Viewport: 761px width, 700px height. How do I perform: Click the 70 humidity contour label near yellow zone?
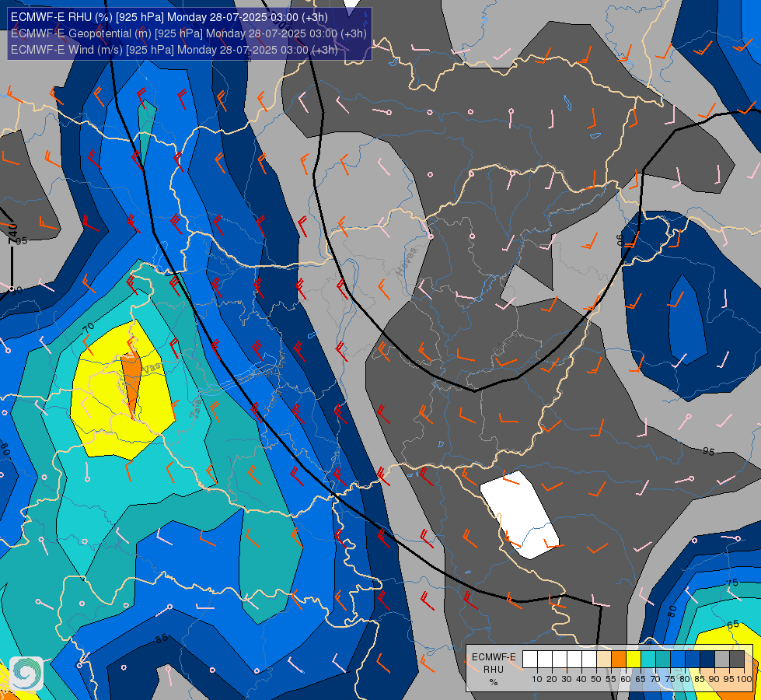89,328
